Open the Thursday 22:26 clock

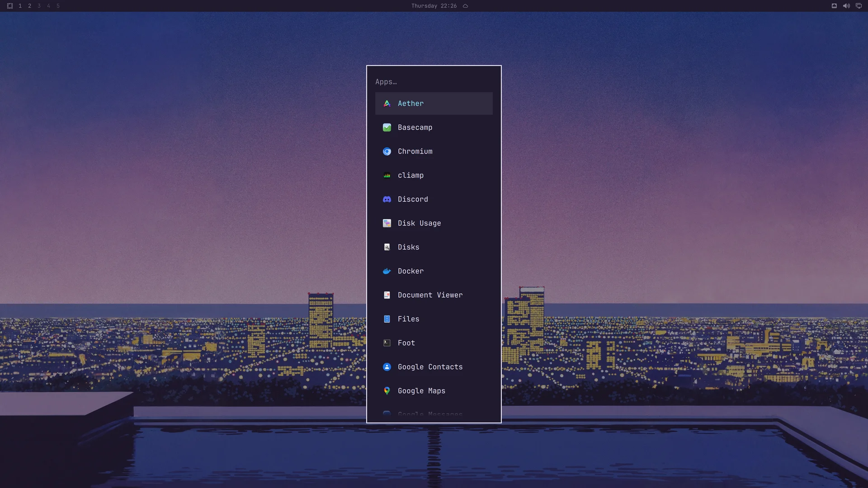click(x=434, y=6)
